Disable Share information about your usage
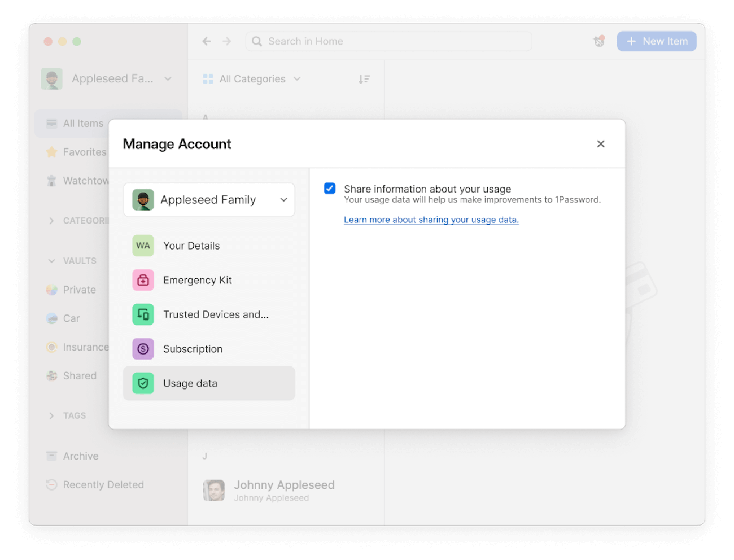 coord(329,188)
